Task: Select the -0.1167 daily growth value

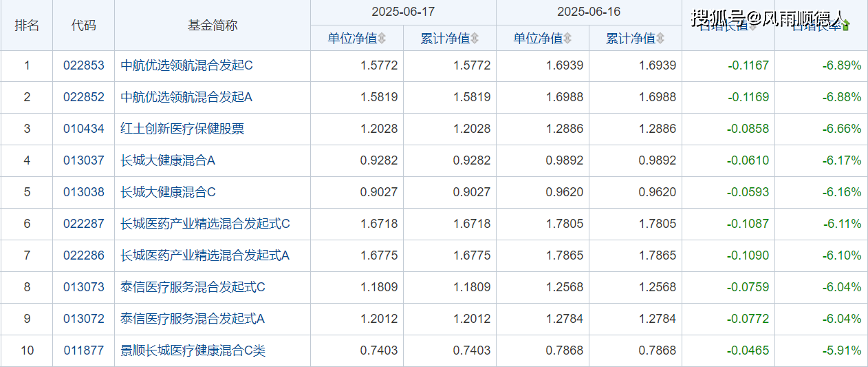Action: 748,66
